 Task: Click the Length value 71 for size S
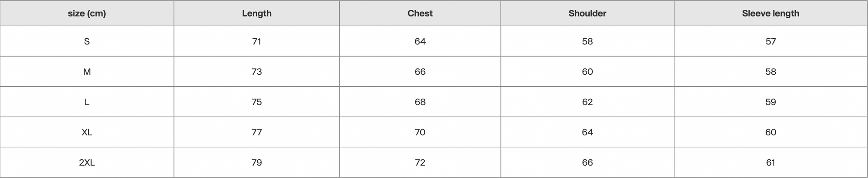tap(256, 41)
